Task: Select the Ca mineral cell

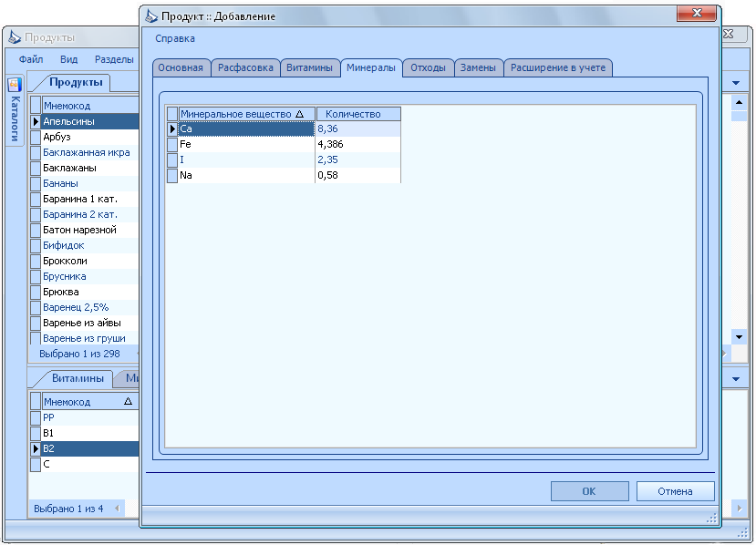Action: tap(246, 129)
